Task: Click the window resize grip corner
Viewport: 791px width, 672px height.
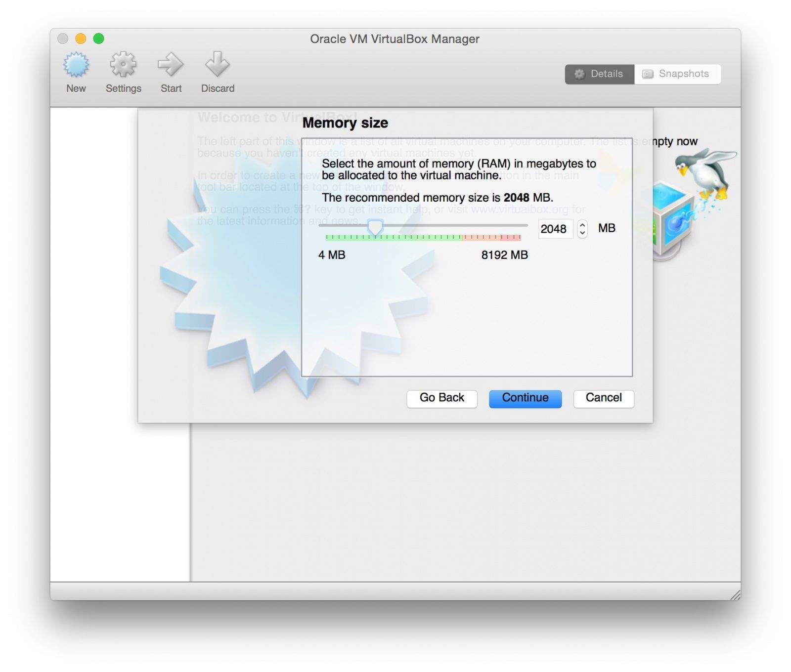Action: pos(735,595)
